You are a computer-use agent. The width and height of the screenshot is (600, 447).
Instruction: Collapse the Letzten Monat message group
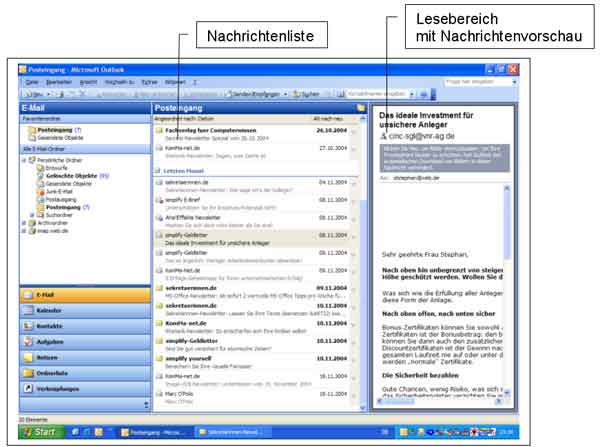pos(157,171)
